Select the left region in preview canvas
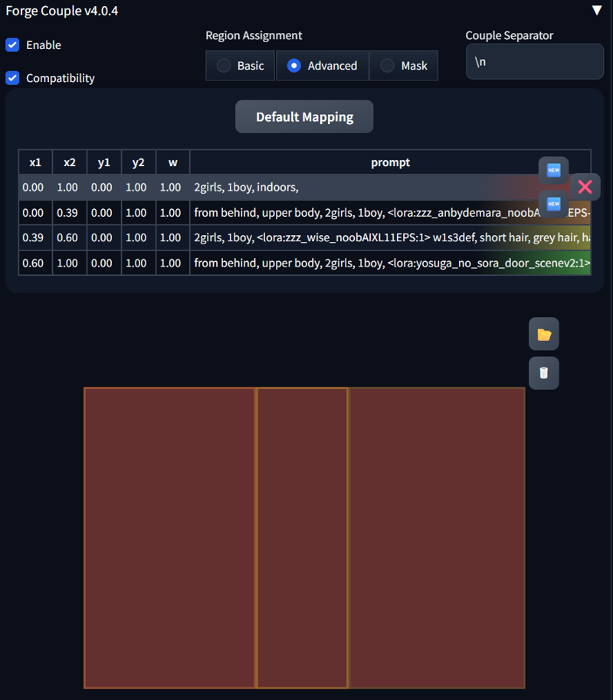The image size is (613, 700). click(169, 538)
